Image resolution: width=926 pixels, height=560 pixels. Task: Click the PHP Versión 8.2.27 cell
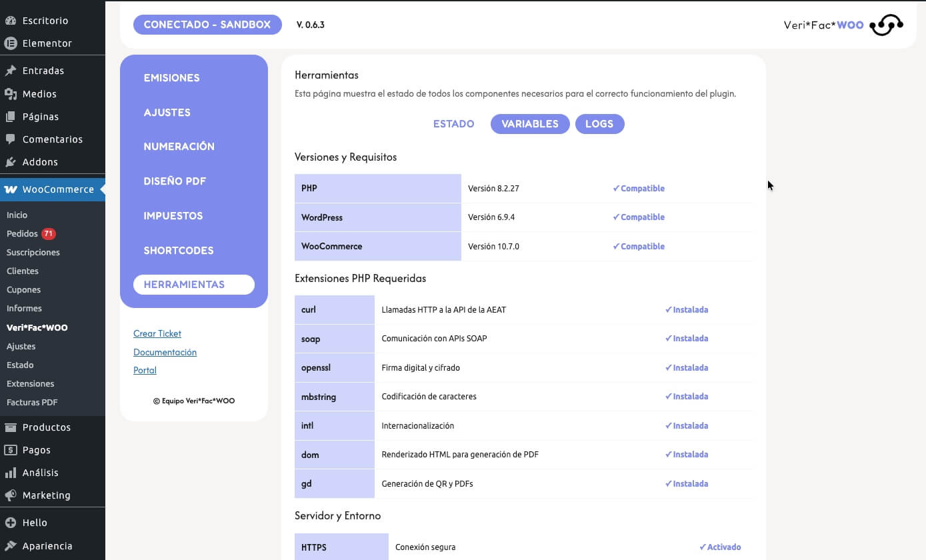[x=493, y=189]
